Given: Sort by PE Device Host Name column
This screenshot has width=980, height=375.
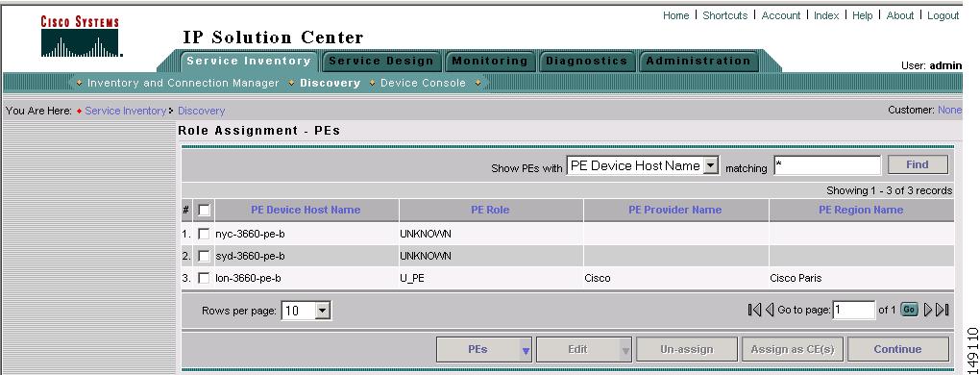Looking at the screenshot, I should coord(306,210).
